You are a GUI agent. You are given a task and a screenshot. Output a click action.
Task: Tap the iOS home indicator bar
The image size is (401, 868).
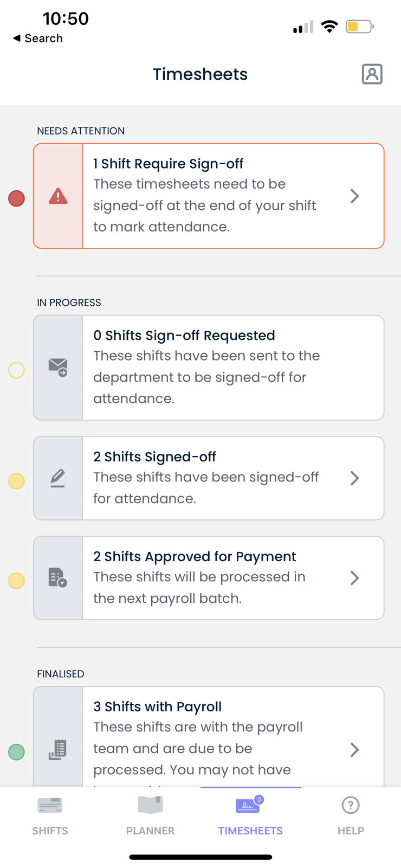pos(200,857)
